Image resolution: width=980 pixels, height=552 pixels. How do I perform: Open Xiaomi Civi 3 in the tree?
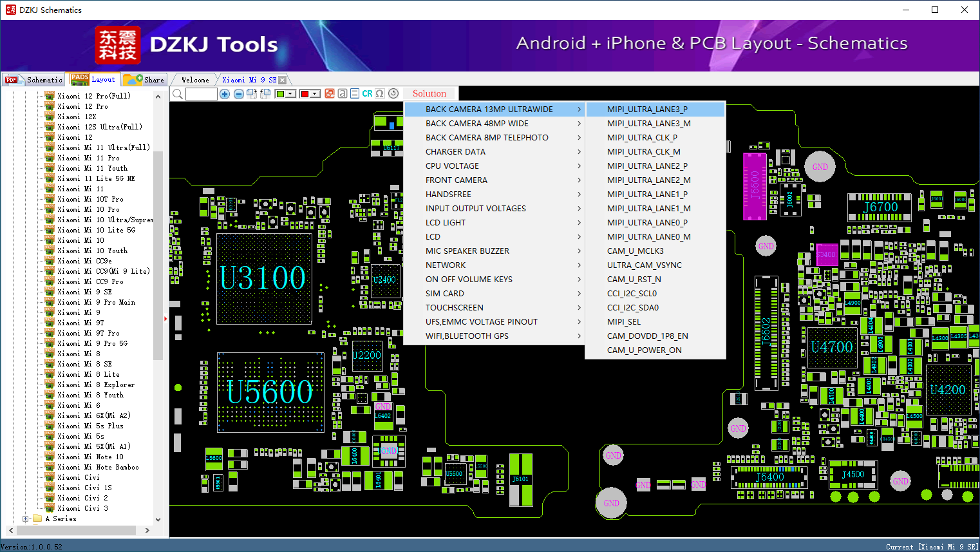coord(82,508)
